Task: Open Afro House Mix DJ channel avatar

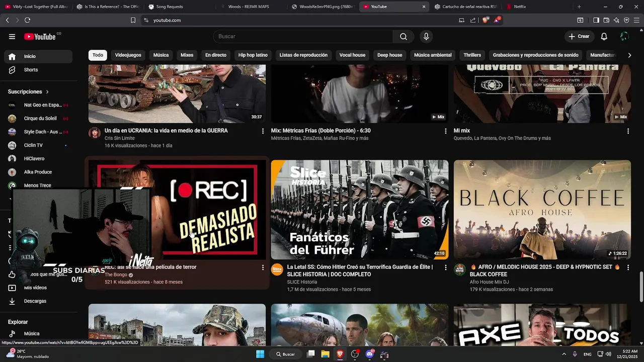Action: click(460, 269)
